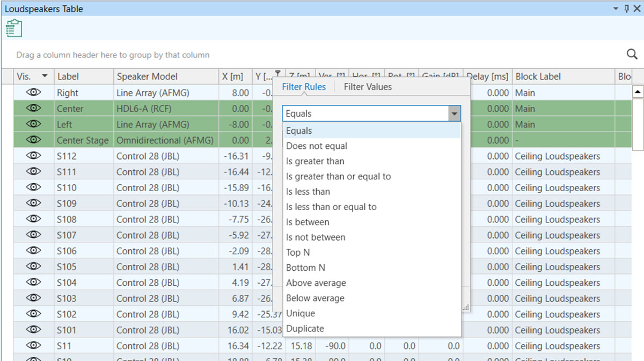
Task: Open the Equals combo box arrow
Action: point(455,113)
